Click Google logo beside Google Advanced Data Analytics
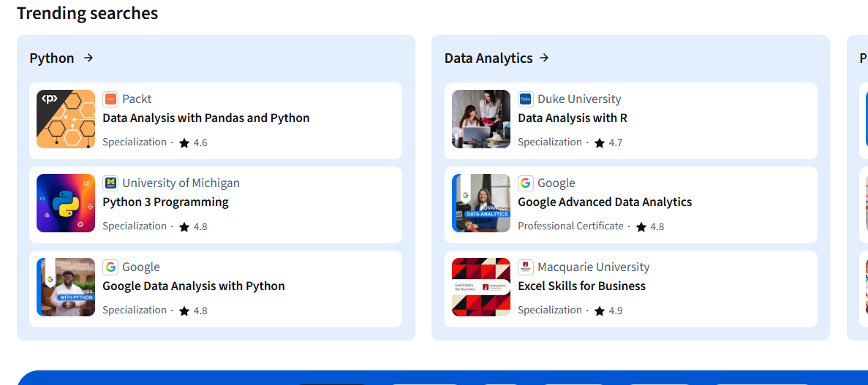 525,183
